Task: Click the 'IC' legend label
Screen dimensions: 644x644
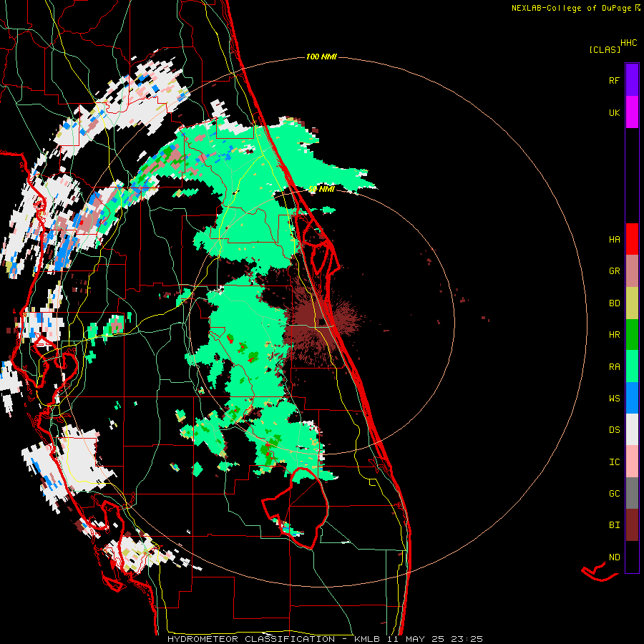Action: point(614,462)
